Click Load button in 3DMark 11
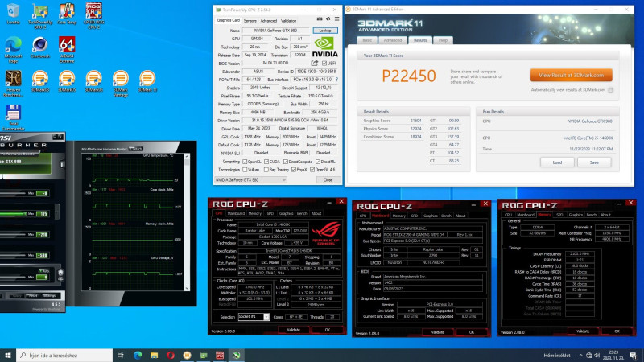 (557, 162)
